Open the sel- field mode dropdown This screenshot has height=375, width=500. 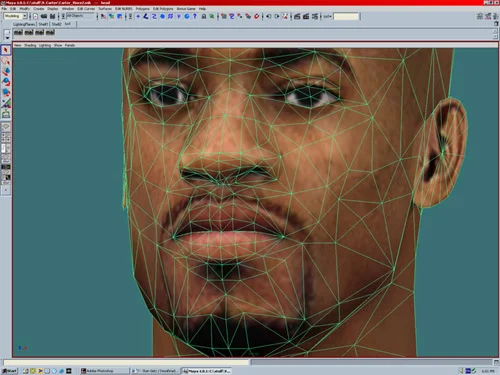point(327,16)
